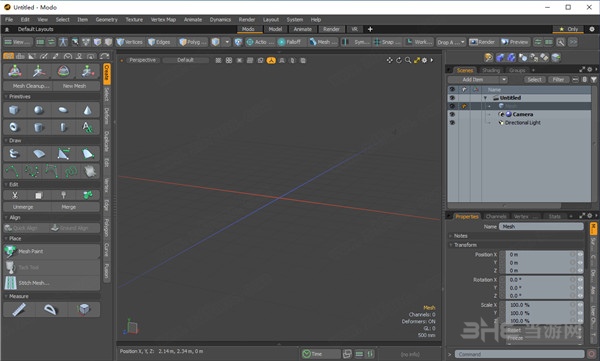This screenshot has width=600, height=361.
Task: Collapse the Primitives section
Action: point(6,97)
